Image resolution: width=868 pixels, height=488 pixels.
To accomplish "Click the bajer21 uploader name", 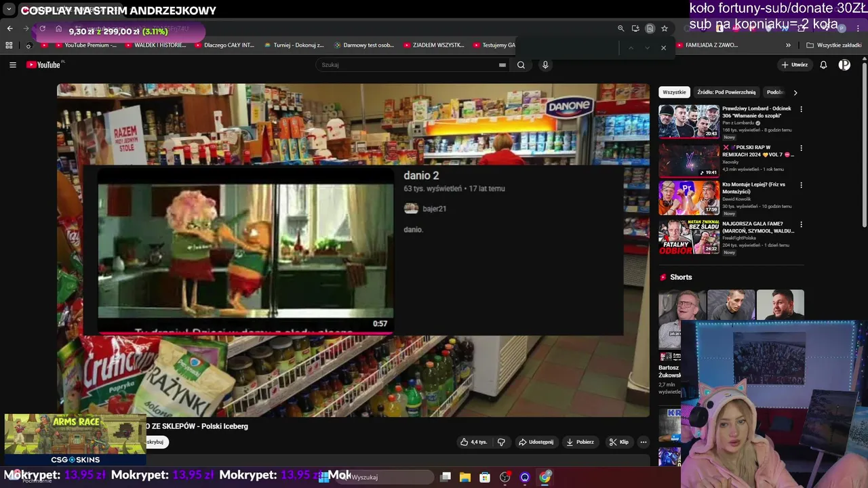I will (434, 209).
